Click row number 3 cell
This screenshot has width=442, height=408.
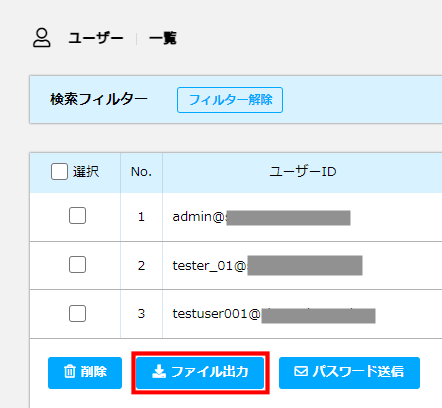click(141, 314)
